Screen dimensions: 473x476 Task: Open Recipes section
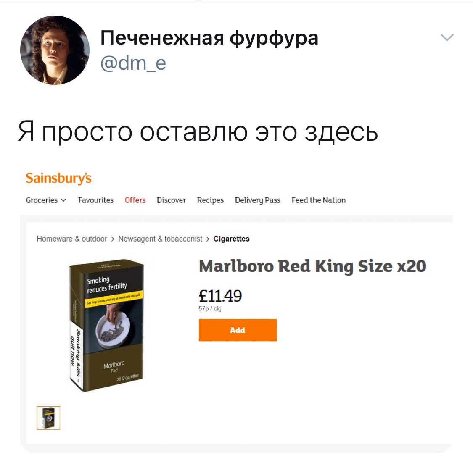(x=210, y=200)
